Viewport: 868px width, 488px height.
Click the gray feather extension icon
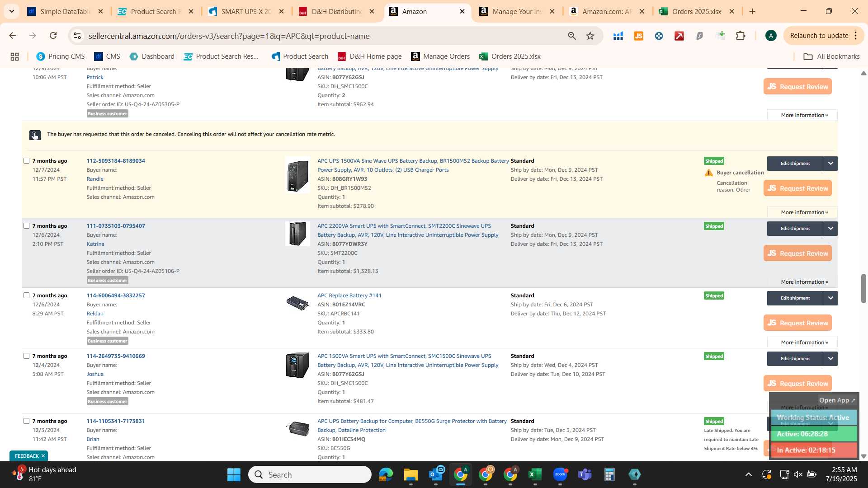699,36
